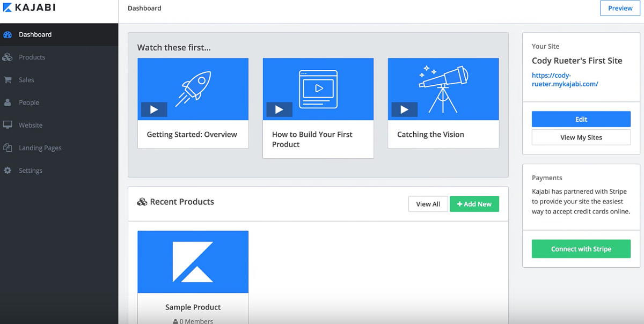Click the People person icon in sidebar

[x=8, y=102]
